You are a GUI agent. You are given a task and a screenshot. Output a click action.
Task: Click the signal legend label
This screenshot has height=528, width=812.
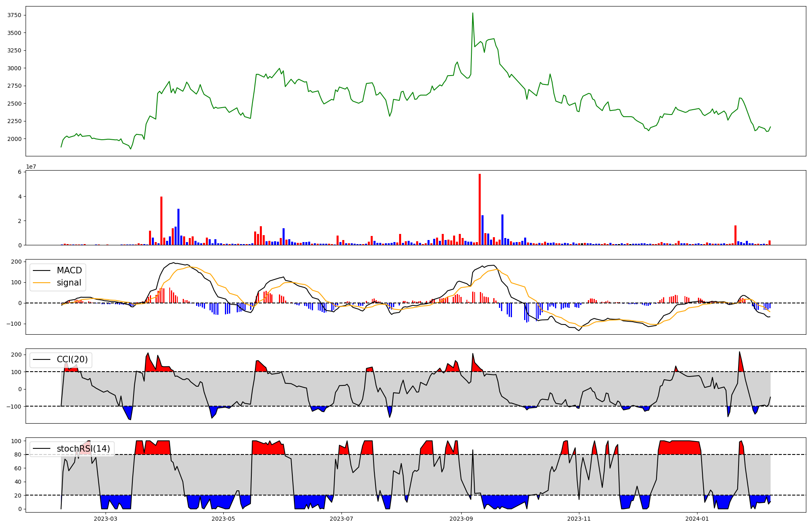click(69, 283)
